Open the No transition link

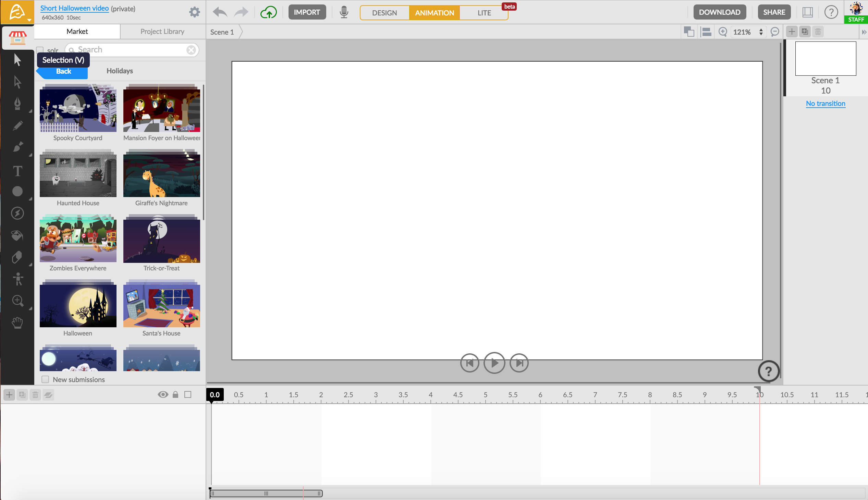(x=826, y=103)
